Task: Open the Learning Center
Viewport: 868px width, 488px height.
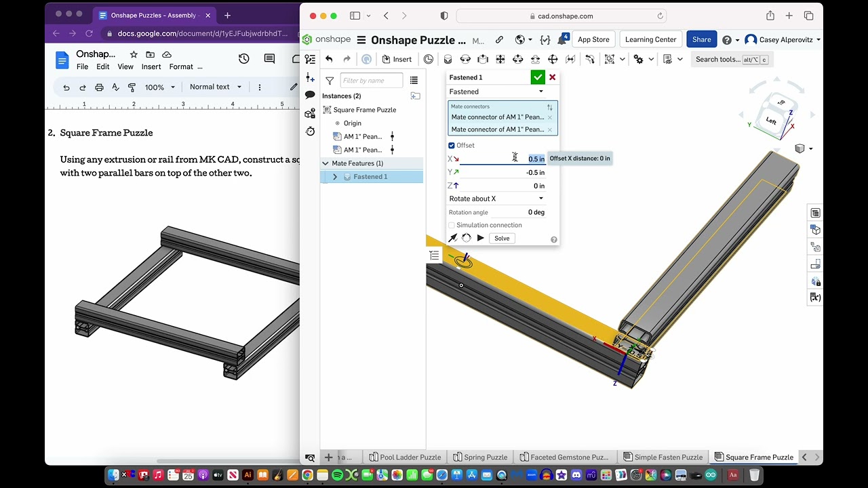Action: [650, 39]
